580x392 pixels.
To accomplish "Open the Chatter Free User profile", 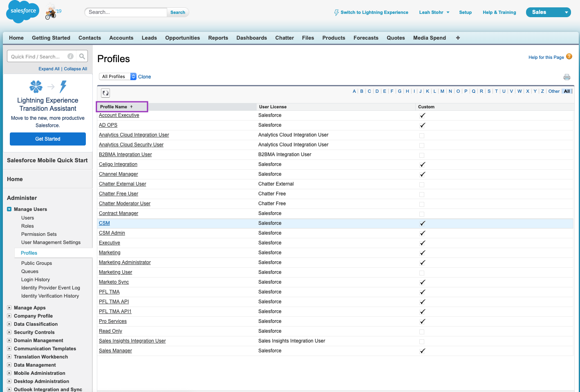I will click(x=119, y=194).
